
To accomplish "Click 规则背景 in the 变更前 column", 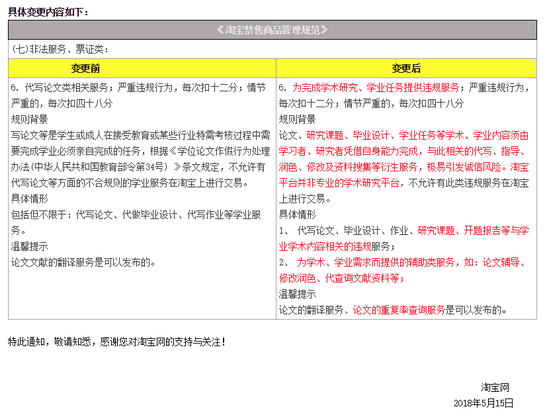I will tap(29, 119).
